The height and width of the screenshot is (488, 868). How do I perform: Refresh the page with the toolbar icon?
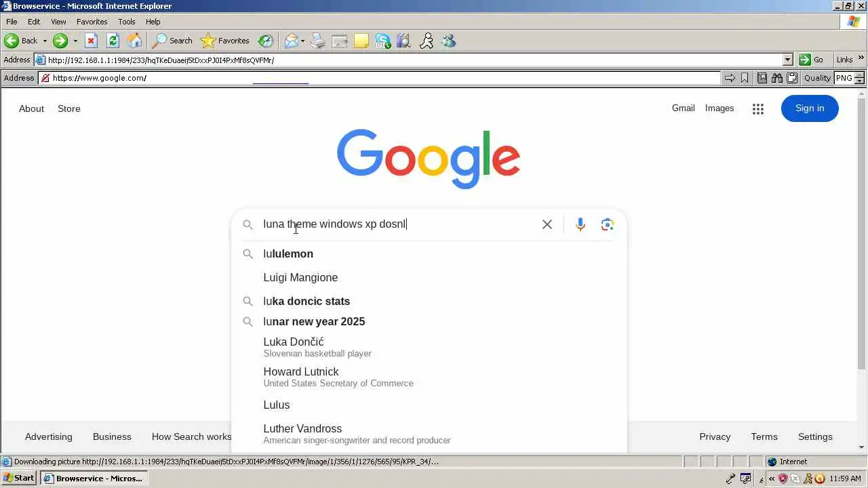coord(113,41)
